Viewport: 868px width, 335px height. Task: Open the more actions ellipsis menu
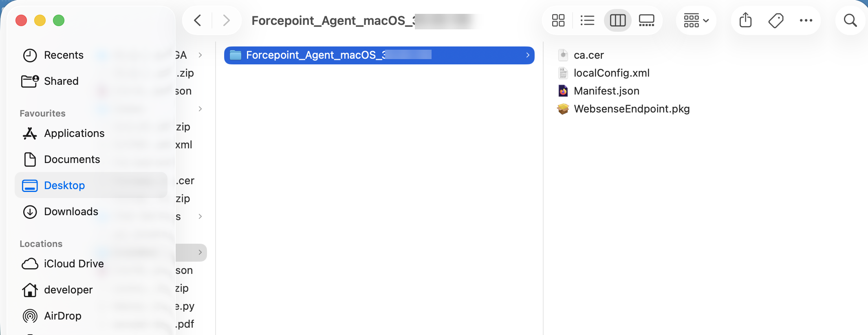[806, 20]
